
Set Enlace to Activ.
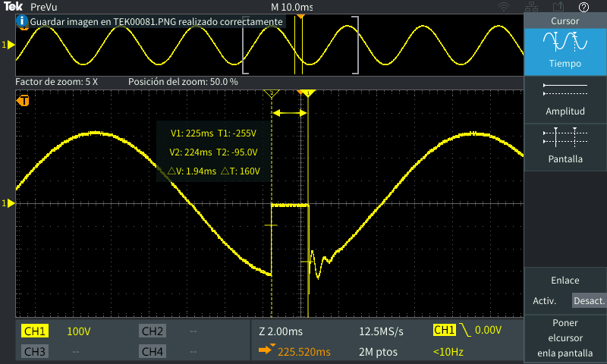point(544,301)
